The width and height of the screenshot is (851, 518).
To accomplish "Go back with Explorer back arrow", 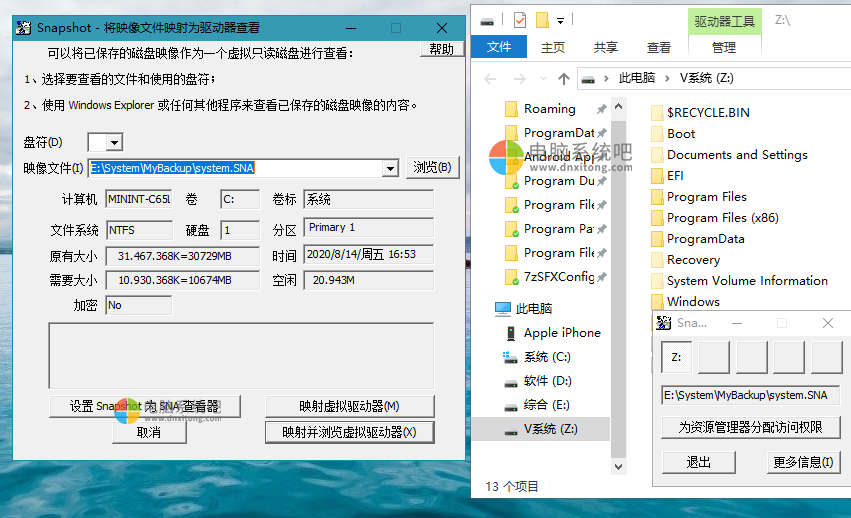I will click(490, 79).
